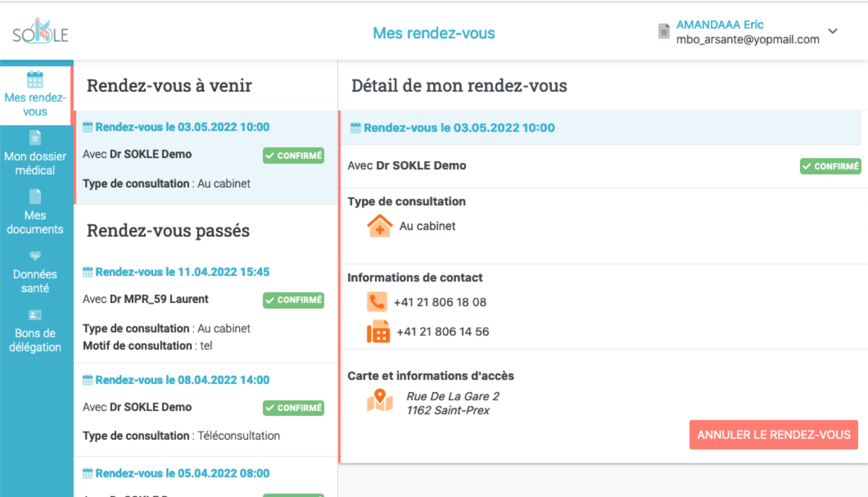
Task: Click Confirmé badge of upcoming appointment
Action: [x=293, y=155]
